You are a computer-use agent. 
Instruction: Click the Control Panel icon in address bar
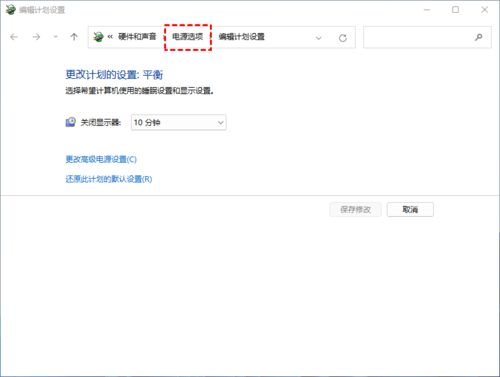(x=98, y=37)
